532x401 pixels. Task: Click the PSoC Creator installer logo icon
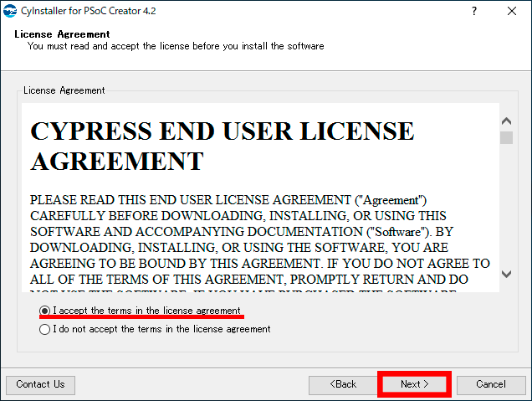10,11
